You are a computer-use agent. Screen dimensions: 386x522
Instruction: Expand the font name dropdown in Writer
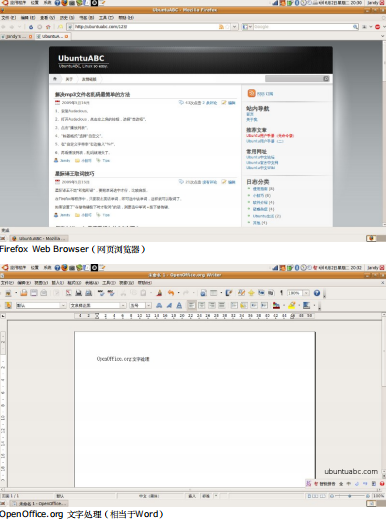tap(123, 305)
